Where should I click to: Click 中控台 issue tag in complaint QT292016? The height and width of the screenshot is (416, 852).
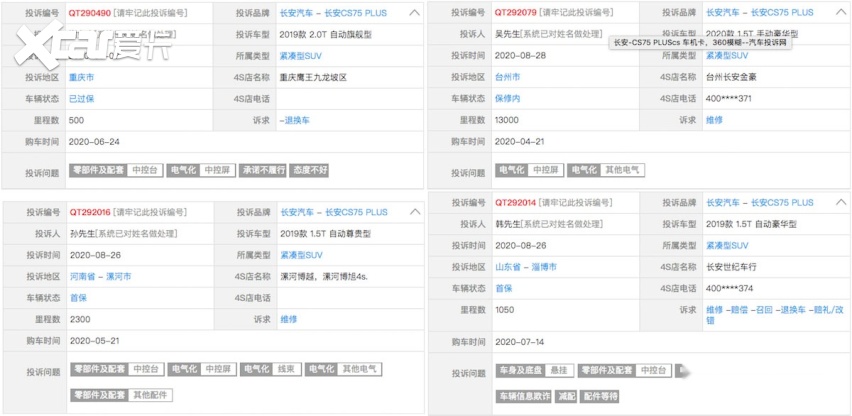tap(146, 369)
